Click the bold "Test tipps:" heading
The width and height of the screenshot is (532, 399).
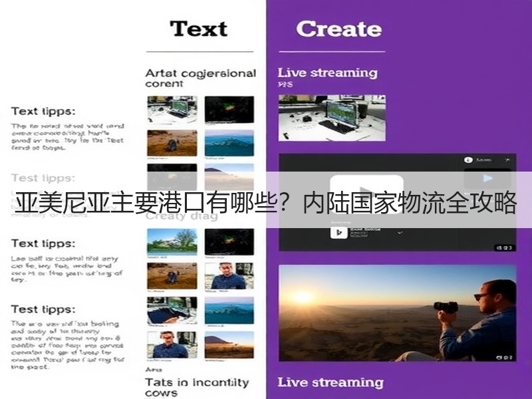click(43, 309)
